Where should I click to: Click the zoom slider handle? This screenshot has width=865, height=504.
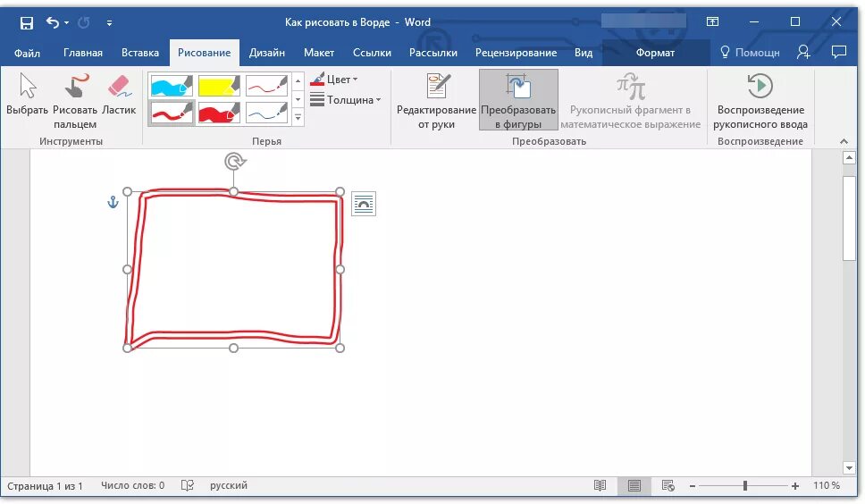744,486
